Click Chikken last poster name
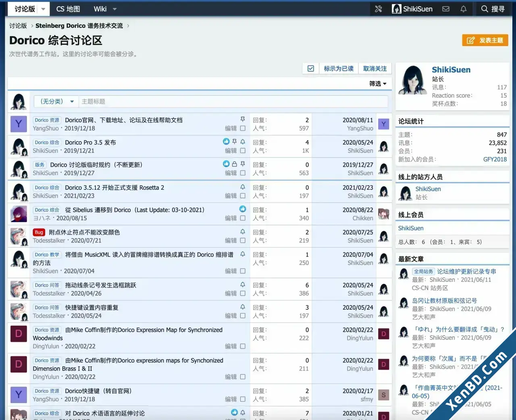This screenshot has width=516, height=420. [363, 218]
